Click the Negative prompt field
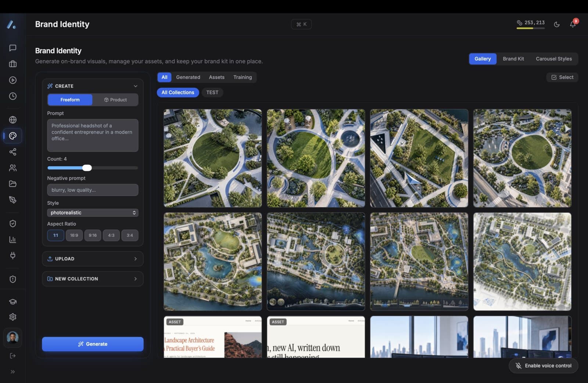Image resolution: width=588 pixels, height=383 pixels. point(93,190)
